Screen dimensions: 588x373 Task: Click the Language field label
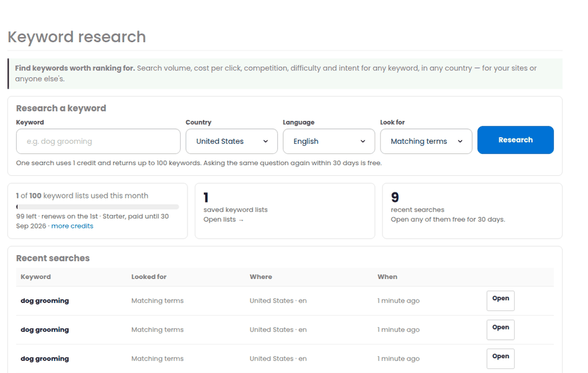point(299,122)
